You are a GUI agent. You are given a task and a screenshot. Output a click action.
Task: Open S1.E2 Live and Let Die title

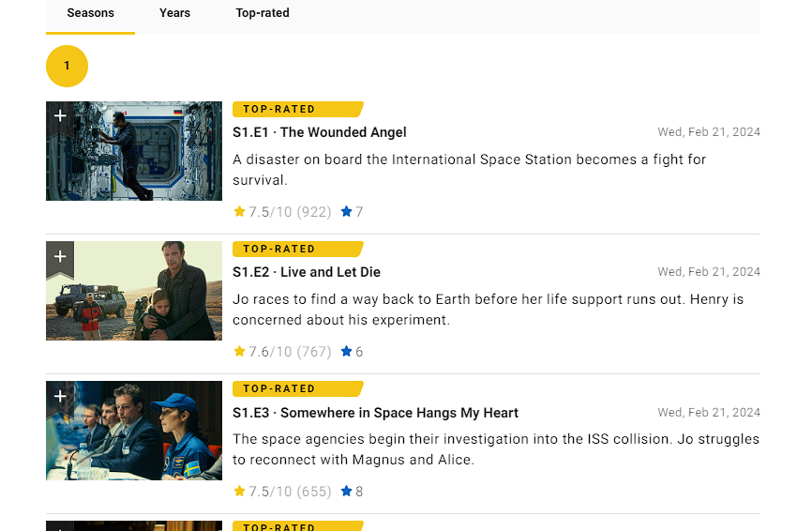307,272
